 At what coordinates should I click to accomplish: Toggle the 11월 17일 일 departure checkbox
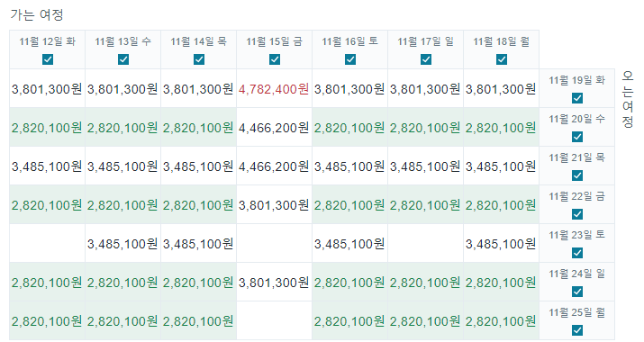(x=426, y=59)
